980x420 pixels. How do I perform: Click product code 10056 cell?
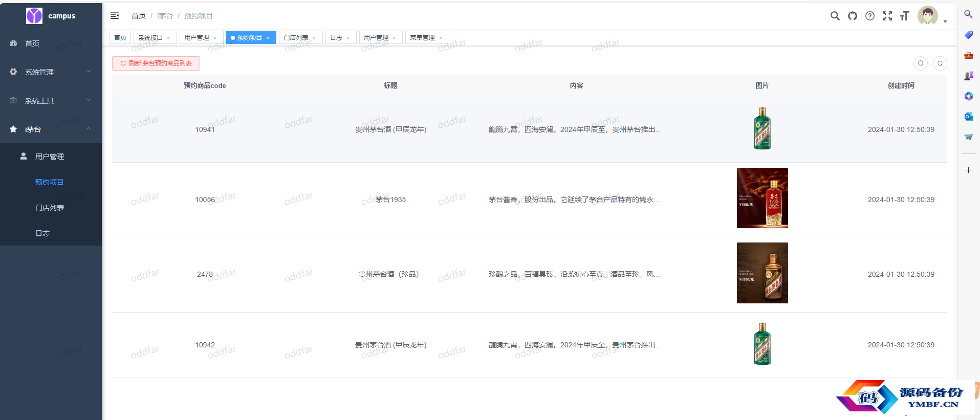pyautogui.click(x=205, y=200)
